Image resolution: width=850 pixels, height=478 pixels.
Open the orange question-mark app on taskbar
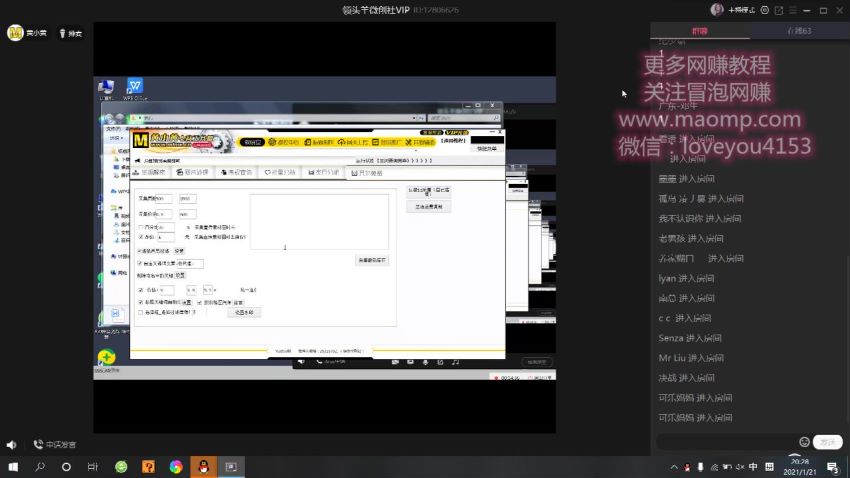[x=149, y=467]
